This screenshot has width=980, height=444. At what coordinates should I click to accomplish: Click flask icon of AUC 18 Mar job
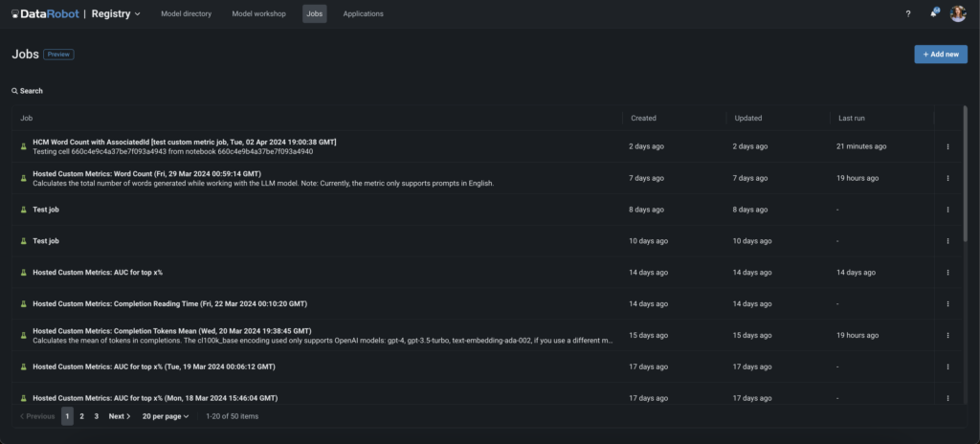coord(24,398)
